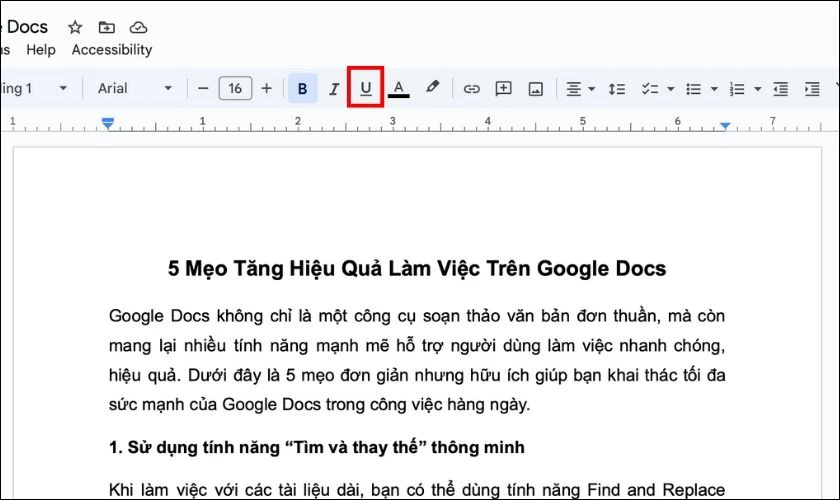
Task: Expand the alignment options arrow
Action: 592,89
